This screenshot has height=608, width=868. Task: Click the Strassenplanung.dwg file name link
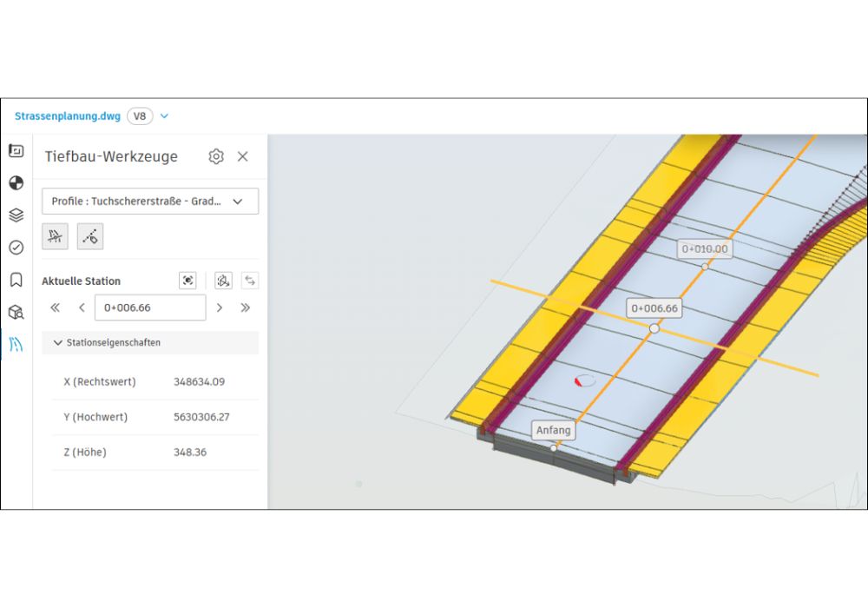pos(67,116)
